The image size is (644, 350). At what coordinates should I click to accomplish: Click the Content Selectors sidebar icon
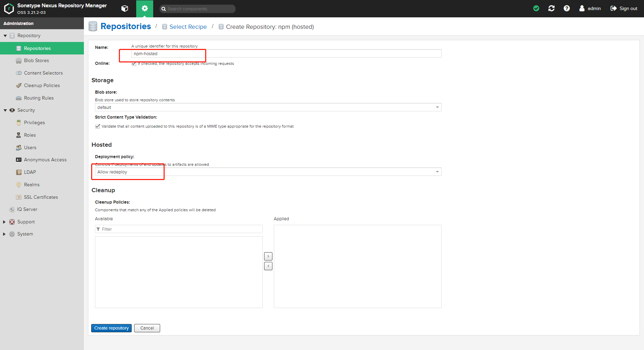[19, 73]
